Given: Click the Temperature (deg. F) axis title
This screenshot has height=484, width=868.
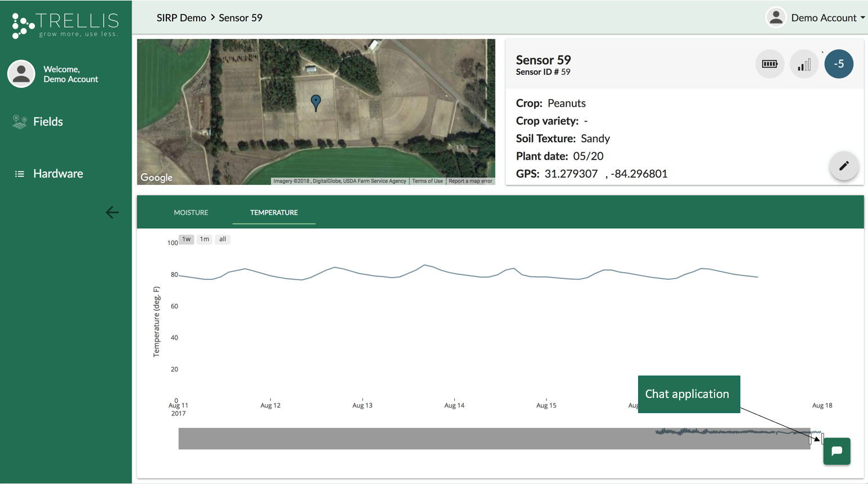Looking at the screenshot, I should 157,322.
